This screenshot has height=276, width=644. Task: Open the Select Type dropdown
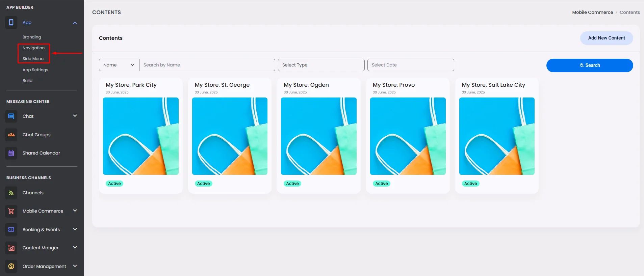click(x=321, y=65)
